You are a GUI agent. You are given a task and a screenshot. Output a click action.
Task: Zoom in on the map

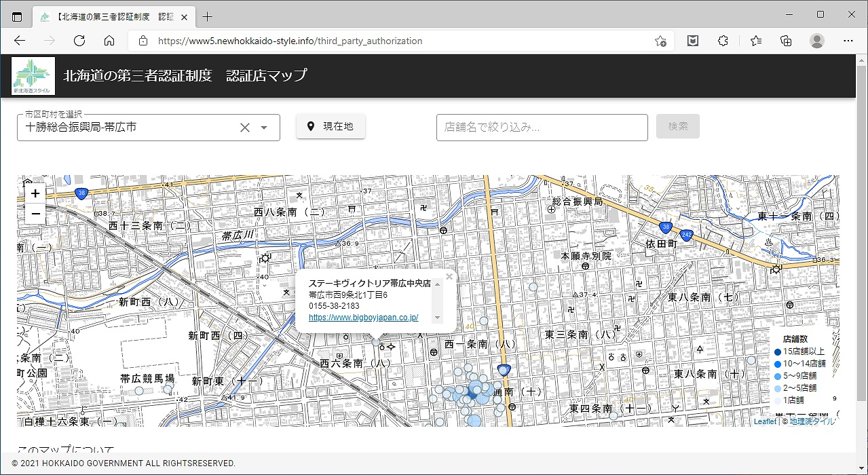point(35,193)
